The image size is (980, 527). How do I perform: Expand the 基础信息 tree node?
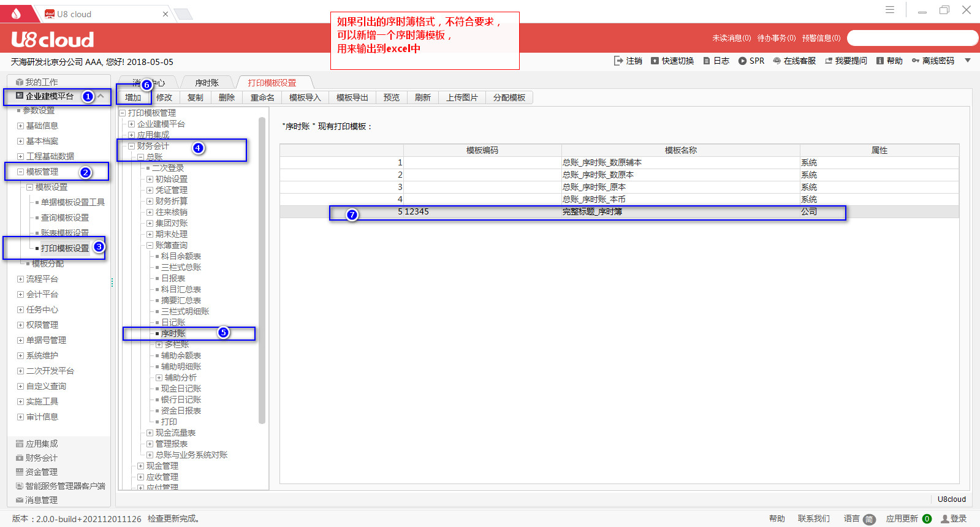[20, 126]
